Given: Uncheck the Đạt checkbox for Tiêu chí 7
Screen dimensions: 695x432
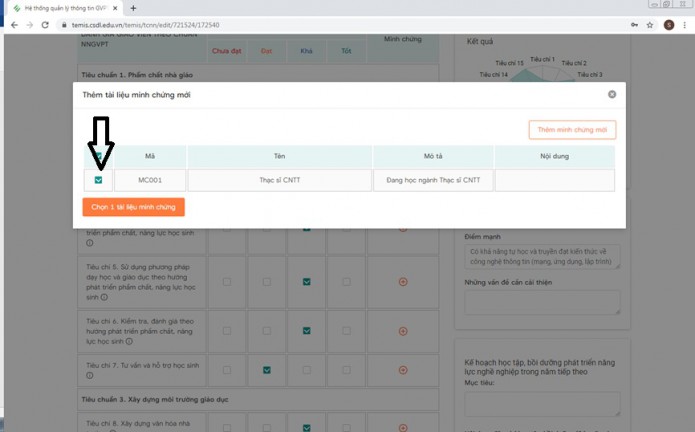Looking at the screenshot, I should pos(267,370).
